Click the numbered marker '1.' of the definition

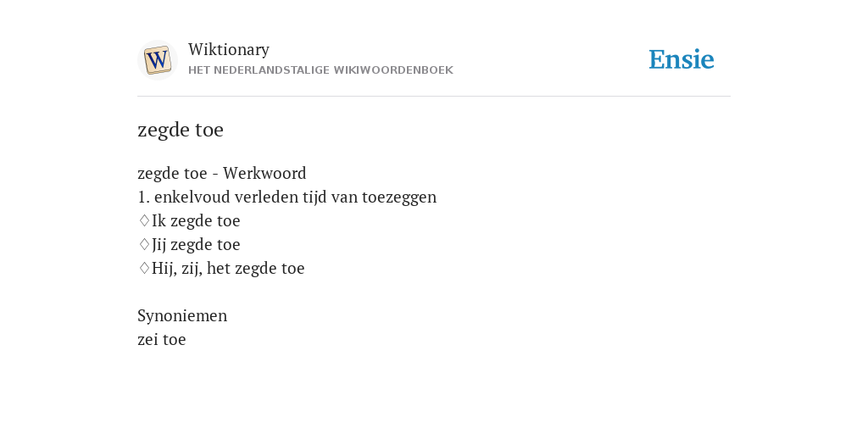click(144, 197)
